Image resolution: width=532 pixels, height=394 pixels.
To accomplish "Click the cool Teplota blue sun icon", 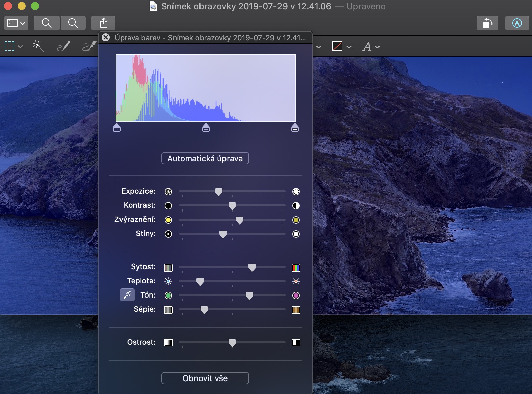I will pyautogui.click(x=168, y=281).
